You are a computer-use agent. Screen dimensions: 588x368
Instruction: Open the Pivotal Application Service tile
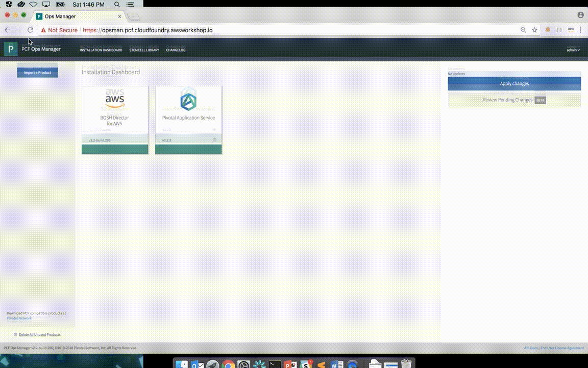coord(188,120)
